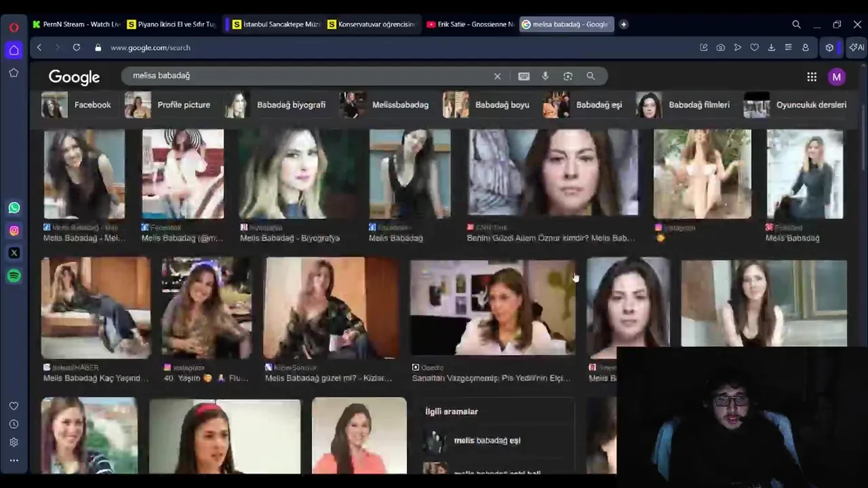
Task: Switch to the Piyano İkinci El tab
Action: pos(171,24)
